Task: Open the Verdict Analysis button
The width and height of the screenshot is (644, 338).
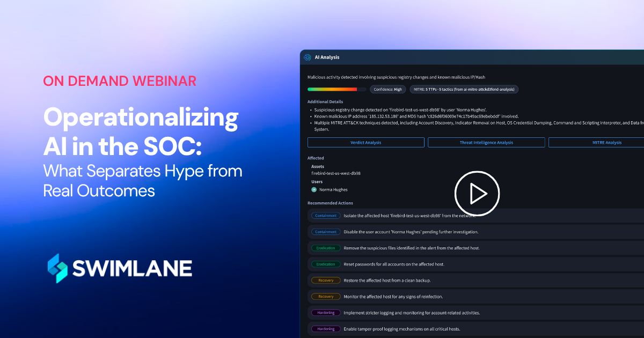Action: 366,142
